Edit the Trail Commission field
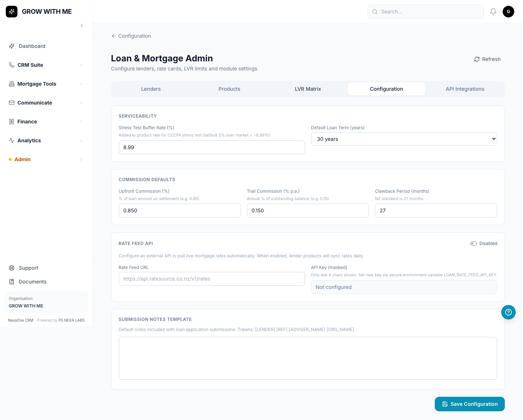This screenshot has width=523, height=420. click(308, 211)
